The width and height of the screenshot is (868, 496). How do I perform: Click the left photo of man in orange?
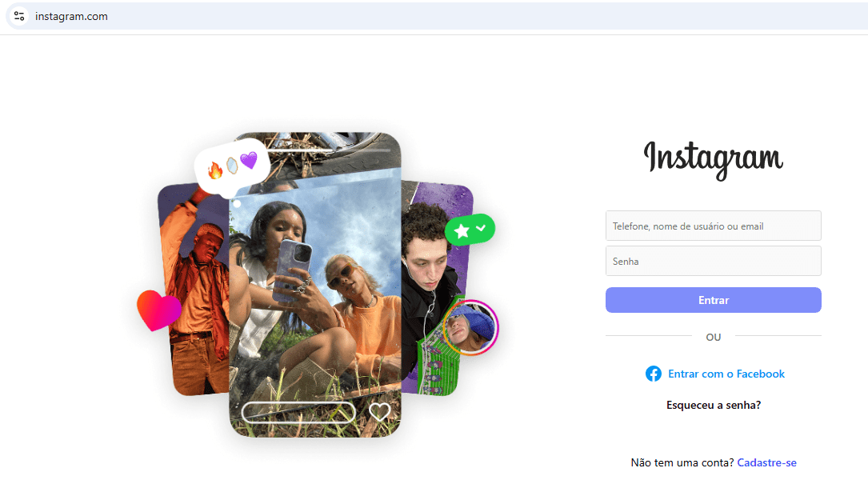tap(193, 289)
